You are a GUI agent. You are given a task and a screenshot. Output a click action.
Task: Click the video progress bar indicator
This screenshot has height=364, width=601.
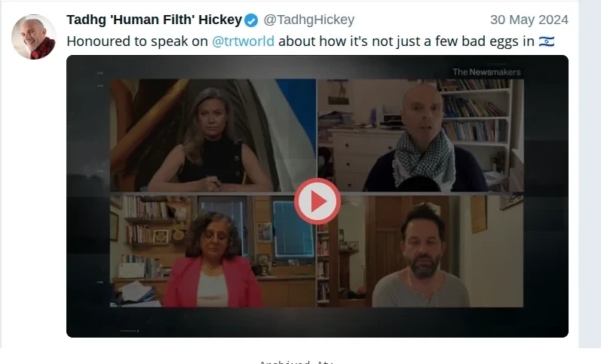coord(130,331)
